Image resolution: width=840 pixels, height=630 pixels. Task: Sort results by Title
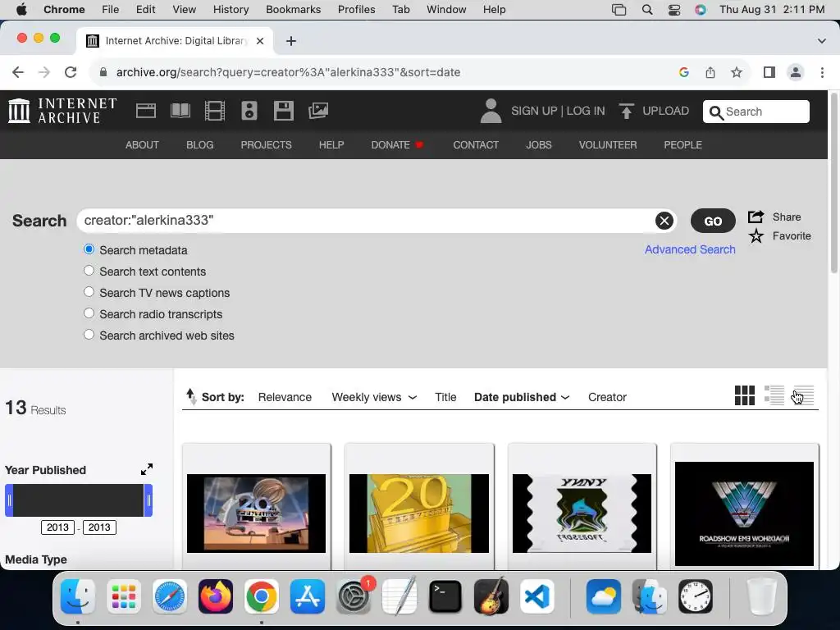click(x=445, y=397)
